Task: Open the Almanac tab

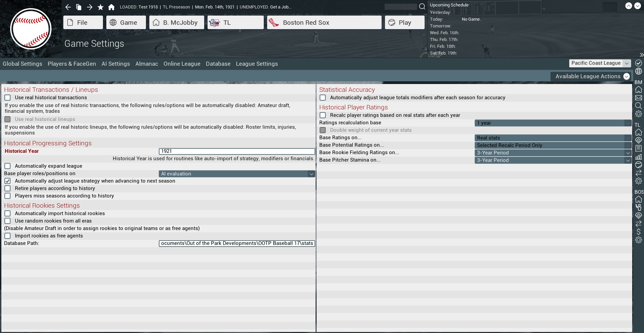Action: coord(147,64)
